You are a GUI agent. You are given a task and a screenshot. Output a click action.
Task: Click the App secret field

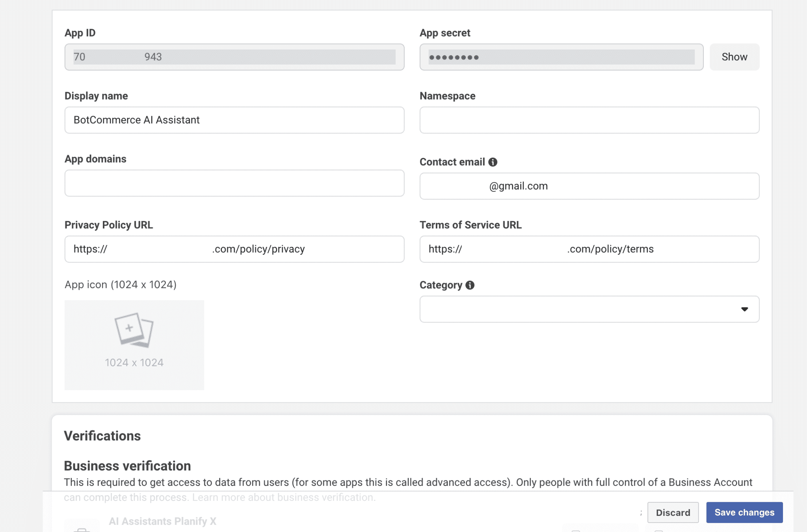562,57
